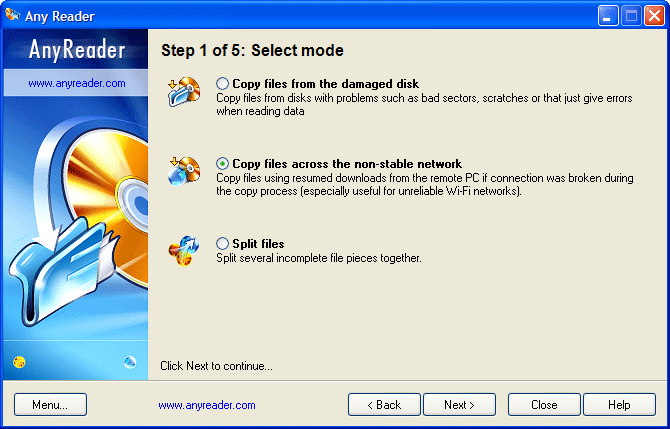Screen dimensions: 670x429
Task: Click the yellow smiley icon in sidebar
Action: [x=21, y=361]
